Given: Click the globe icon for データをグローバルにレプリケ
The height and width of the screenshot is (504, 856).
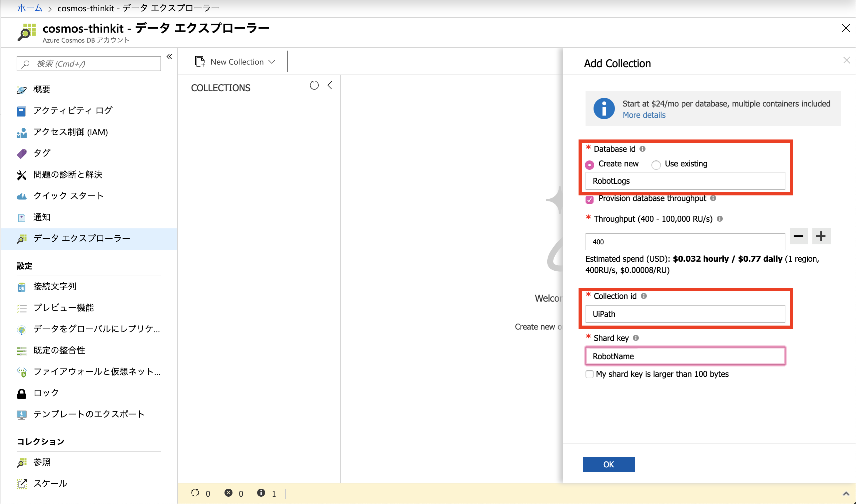Looking at the screenshot, I should pos(21,330).
